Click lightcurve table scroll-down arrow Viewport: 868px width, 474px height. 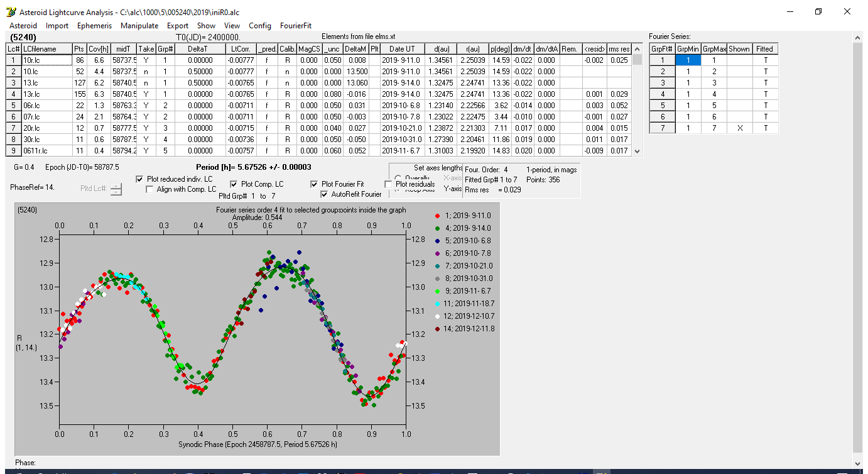point(637,151)
